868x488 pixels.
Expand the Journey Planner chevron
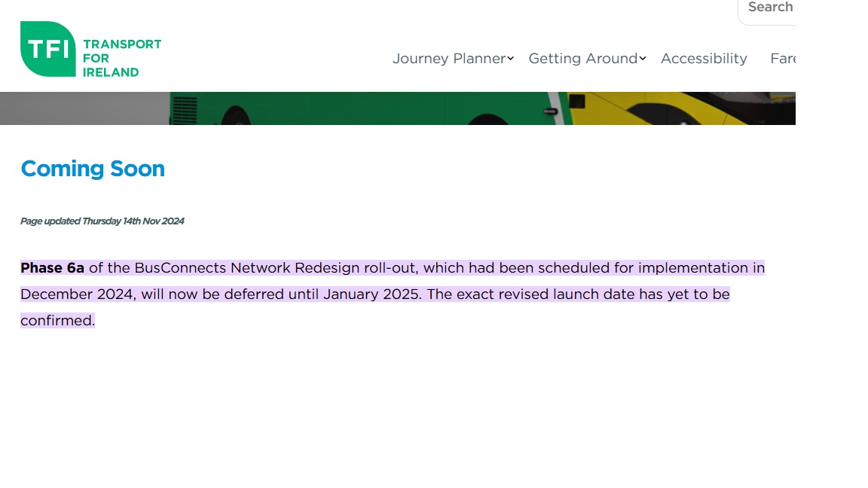click(x=510, y=59)
